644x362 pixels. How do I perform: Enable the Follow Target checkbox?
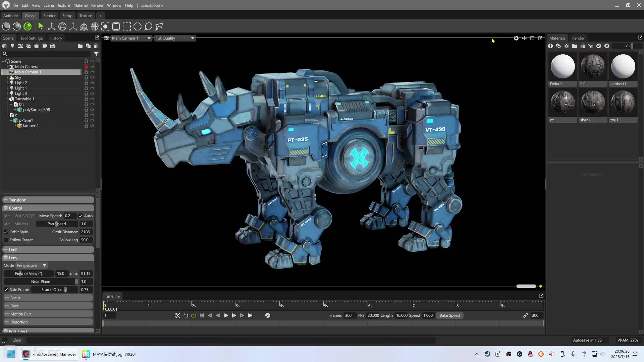click(x=6, y=240)
